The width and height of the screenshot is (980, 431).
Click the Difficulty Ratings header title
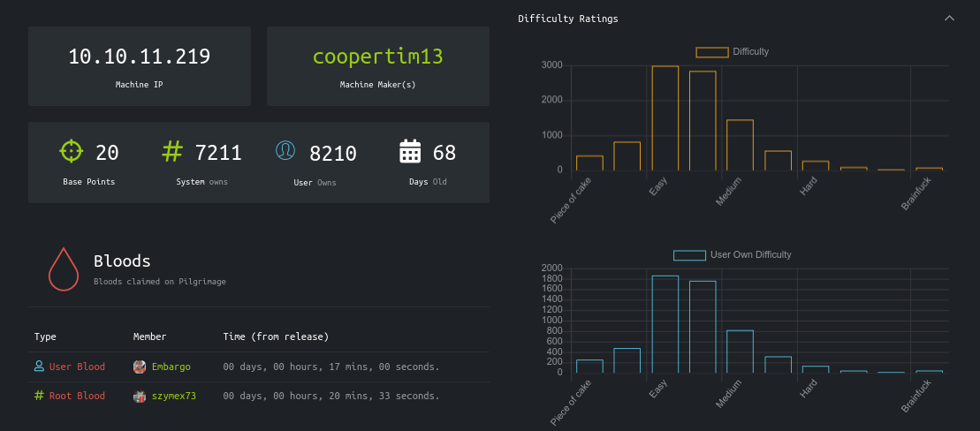click(x=568, y=19)
